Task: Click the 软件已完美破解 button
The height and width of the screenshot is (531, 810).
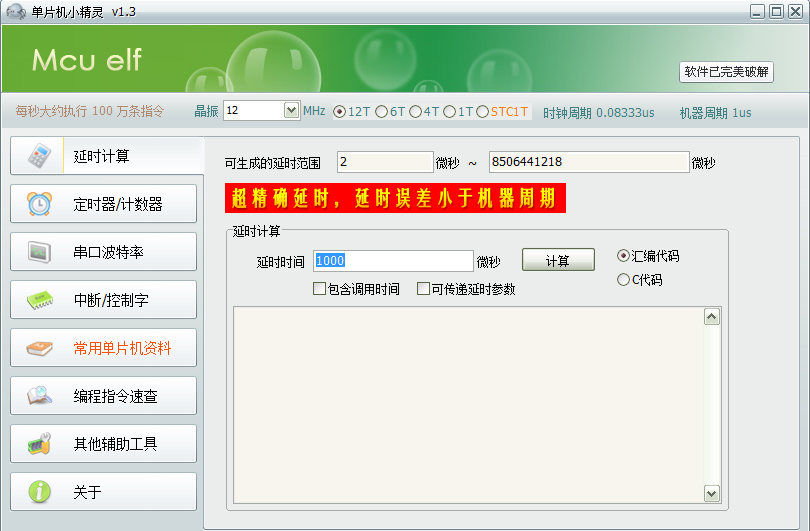Action: point(726,72)
